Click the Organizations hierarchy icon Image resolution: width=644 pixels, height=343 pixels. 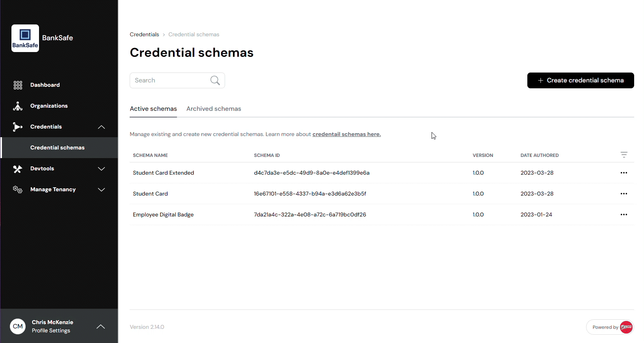pyautogui.click(x=18, y=106)
